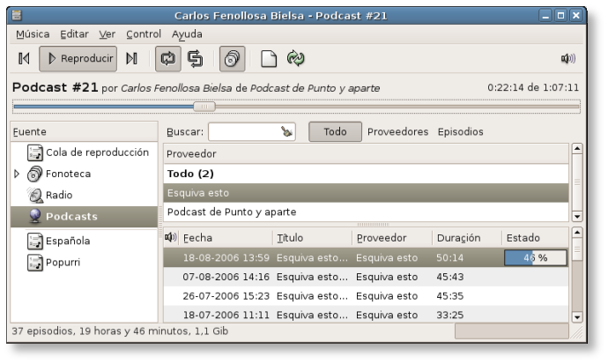
Task: Toggle repeat playback mode
Action: point(167,59)
